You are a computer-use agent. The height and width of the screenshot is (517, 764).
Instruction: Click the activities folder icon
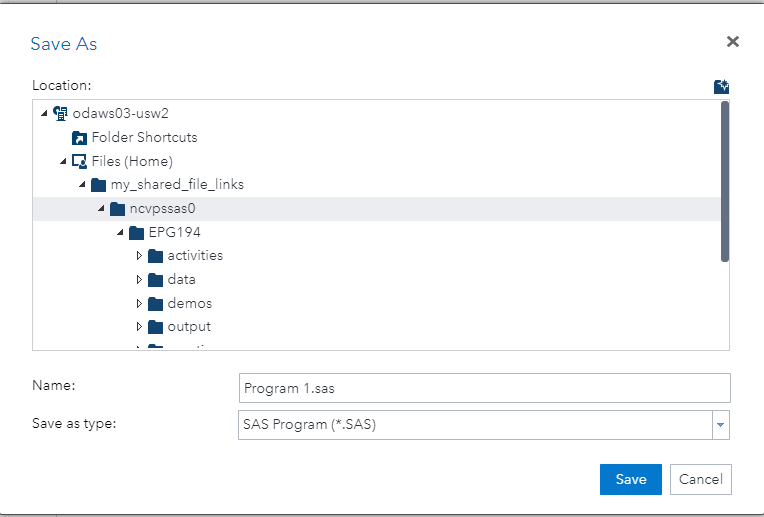tap(155, 256)
